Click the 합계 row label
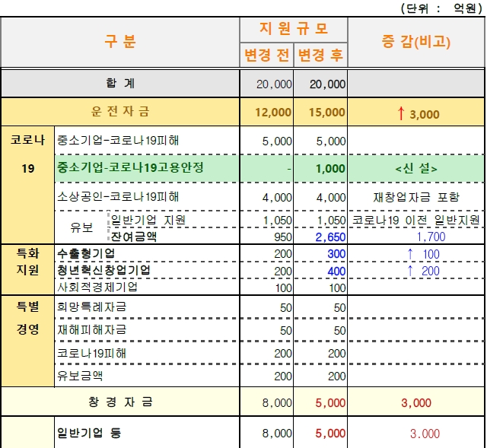Image resolution: width=487 pixels, height=448 pixels. click(x=120, y=83)
